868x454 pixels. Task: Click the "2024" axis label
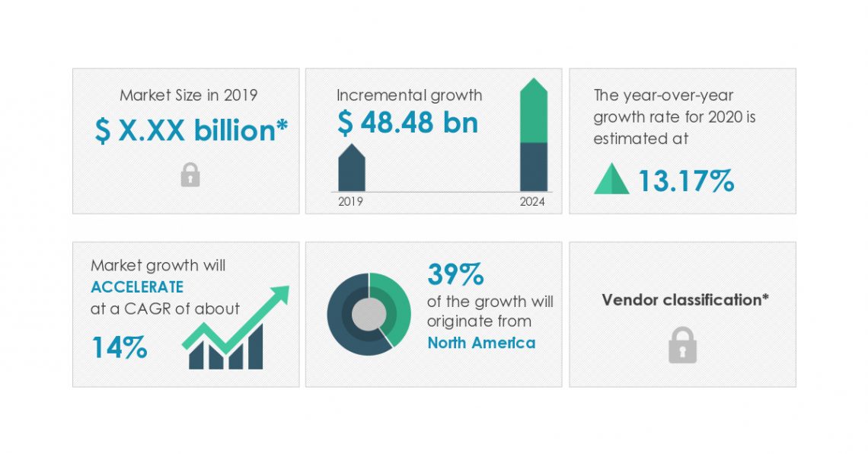tap(533, 202)
